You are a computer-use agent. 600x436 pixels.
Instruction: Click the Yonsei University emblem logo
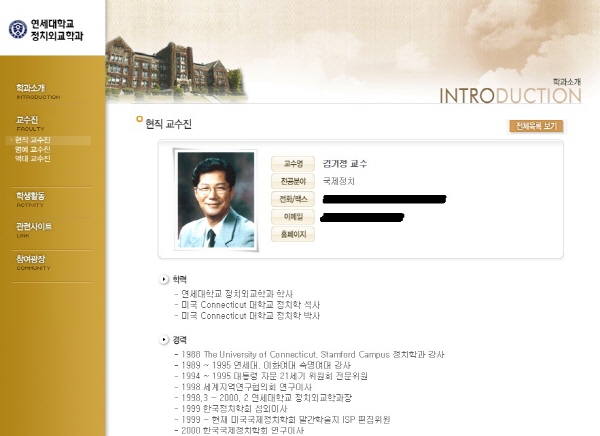pos(18,29)
